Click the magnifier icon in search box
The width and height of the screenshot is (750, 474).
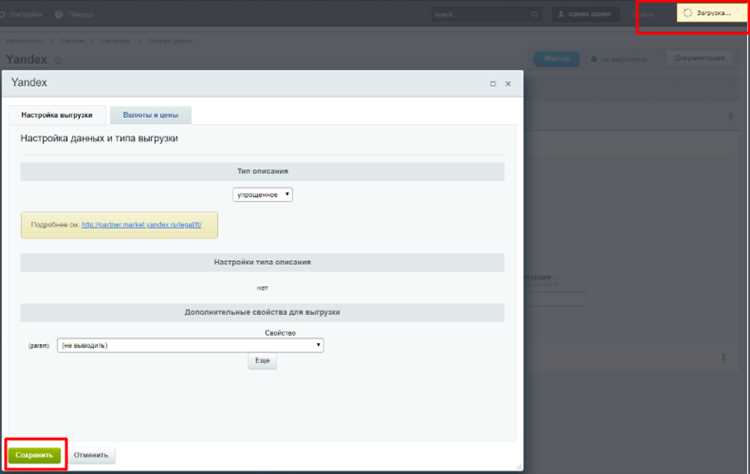click(x=534, y=14)
